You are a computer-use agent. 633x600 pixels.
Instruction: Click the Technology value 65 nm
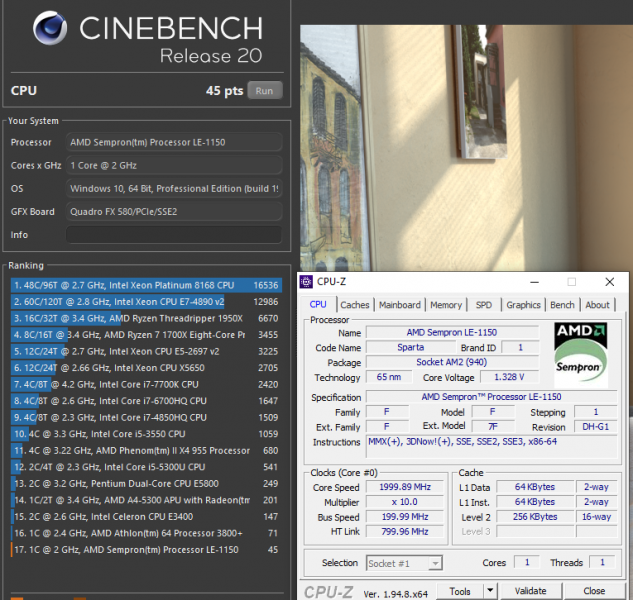(x=389, y=377)
